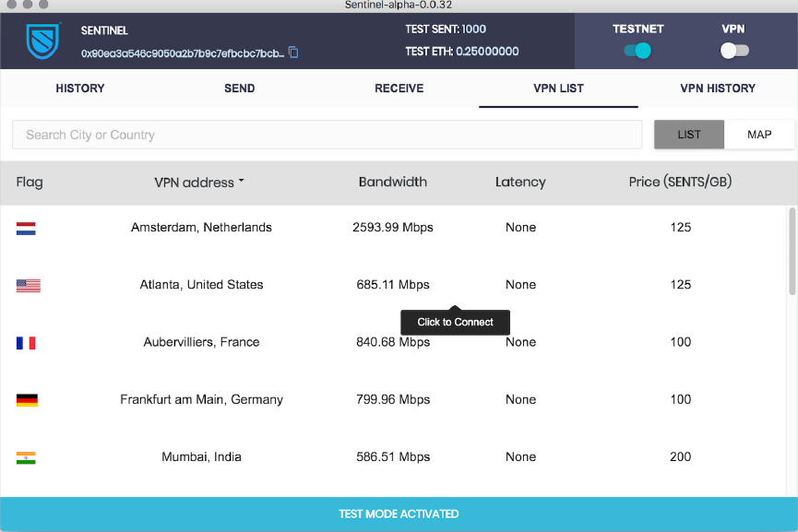798x532 pixels.
Task: Toggle the TESTNET switch off
Action: tap(637, 51)
